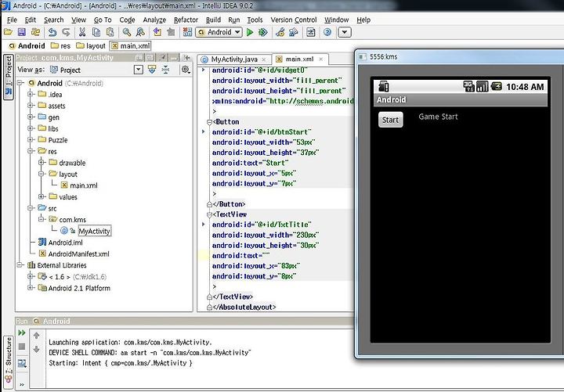Click the Save All floppy icon

22,32
